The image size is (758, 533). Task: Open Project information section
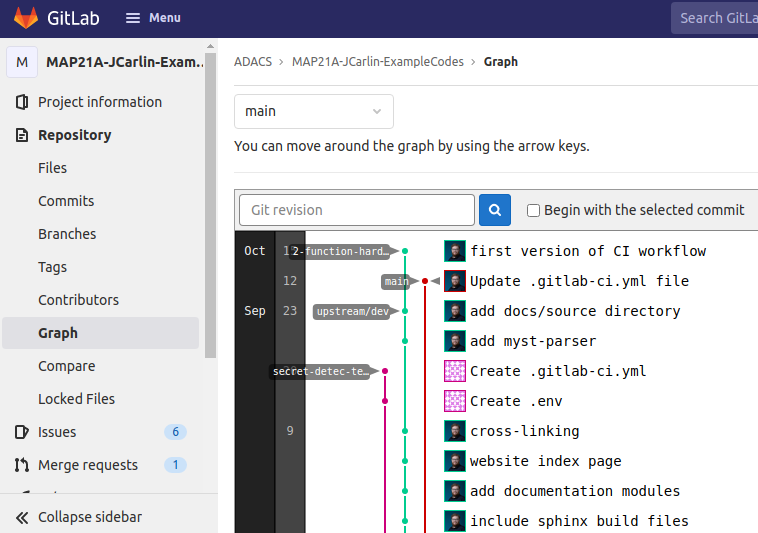tap(100, 102)
